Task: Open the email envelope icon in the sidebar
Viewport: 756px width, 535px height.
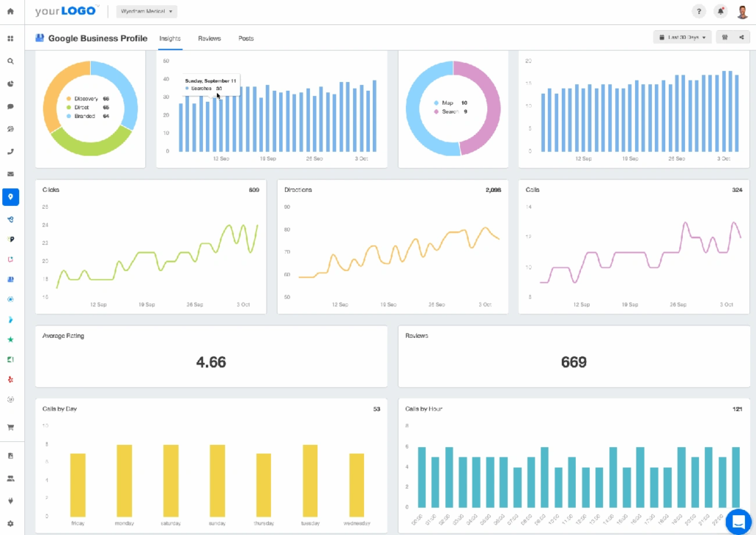Action: pyautogui.click(x=10, y=174)
